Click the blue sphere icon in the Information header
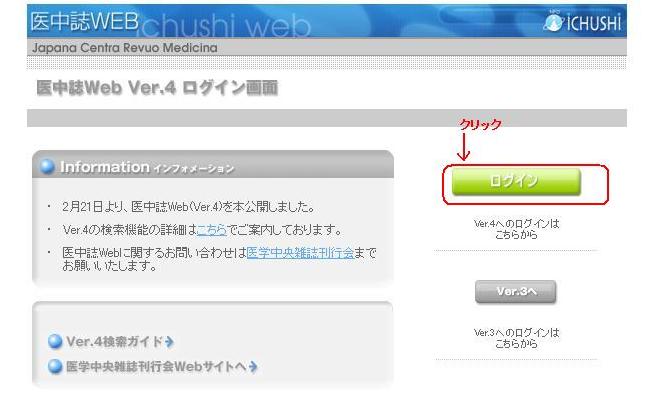 [47, 166]
